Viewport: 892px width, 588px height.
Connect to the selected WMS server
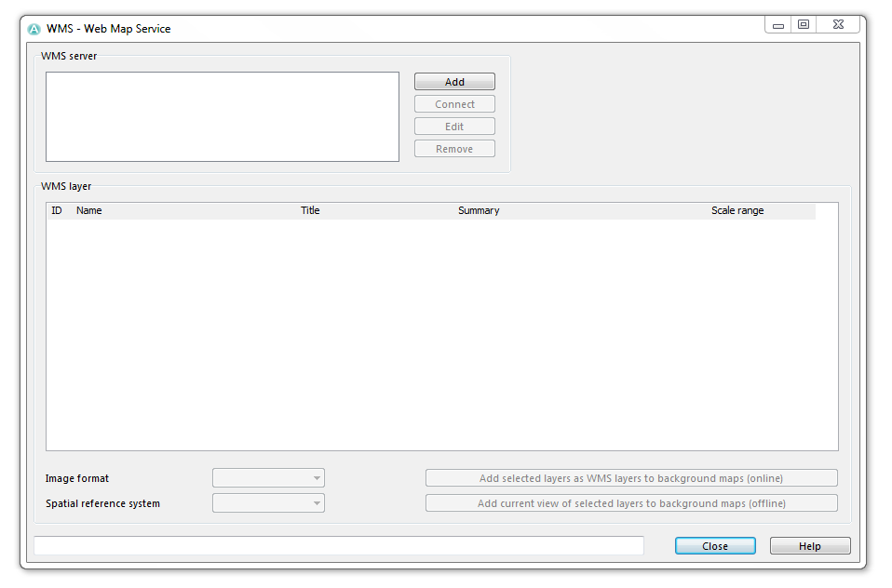point(454,104)
